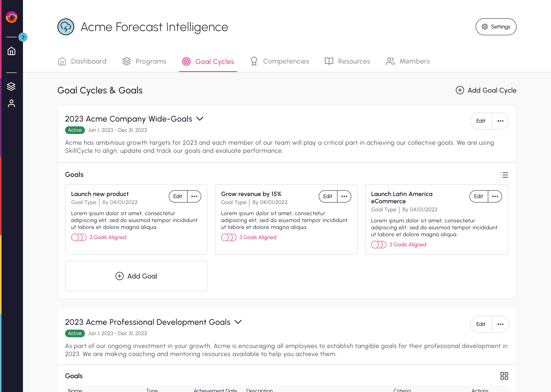The height and width of the screenshot is (392, 551).
Task: Edit the Professional Development Goals cycle
Action: coord(481,324)
